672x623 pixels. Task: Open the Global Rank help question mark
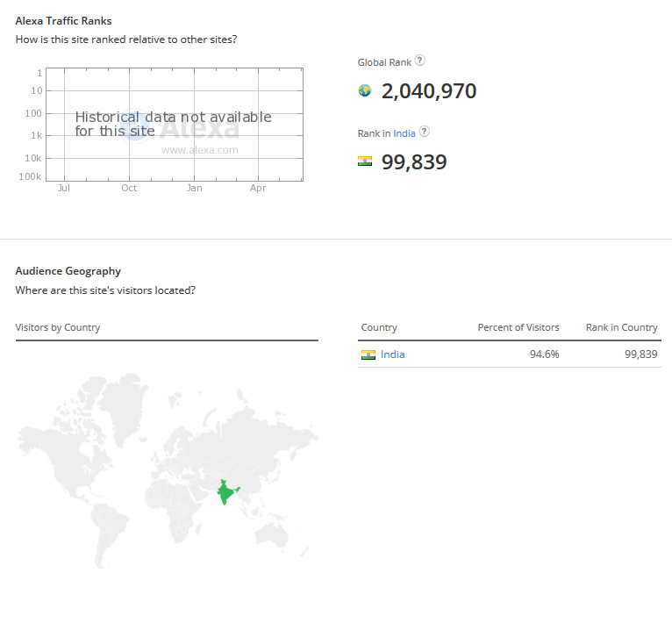pyautogui.click(x=420, y=61)
